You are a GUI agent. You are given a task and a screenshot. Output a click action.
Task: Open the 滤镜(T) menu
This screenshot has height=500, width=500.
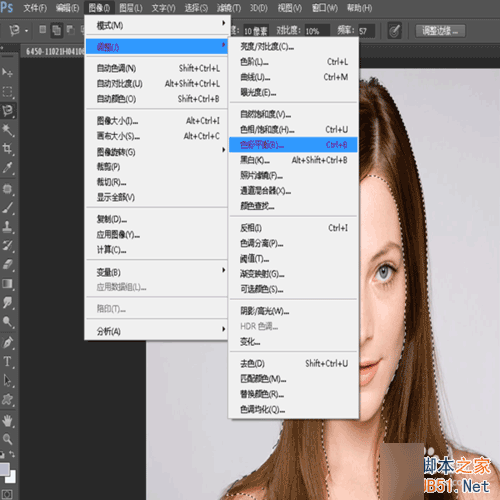click(229, 8)
